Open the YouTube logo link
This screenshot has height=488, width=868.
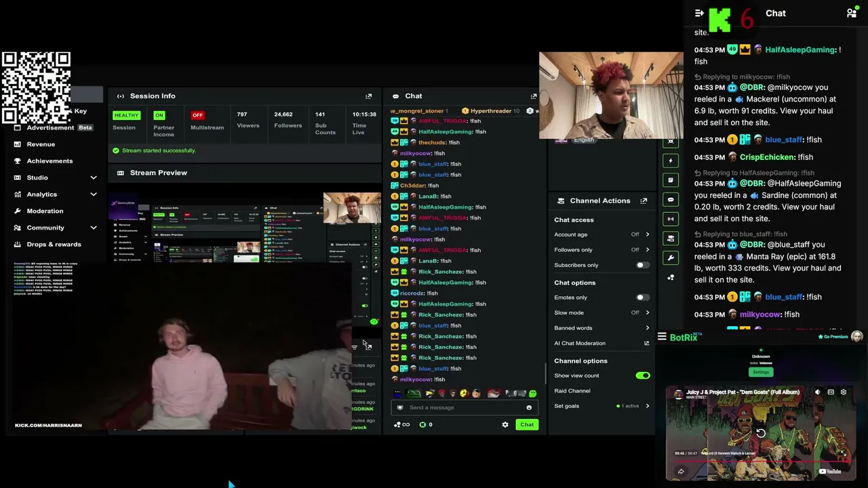[x=830, y=472]
